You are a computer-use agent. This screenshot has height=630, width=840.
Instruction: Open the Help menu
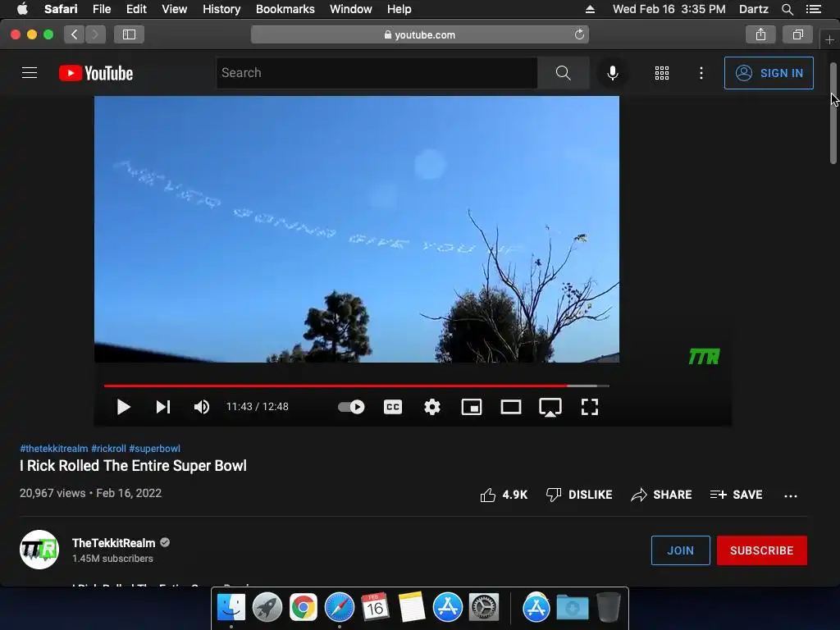(399, 9)
